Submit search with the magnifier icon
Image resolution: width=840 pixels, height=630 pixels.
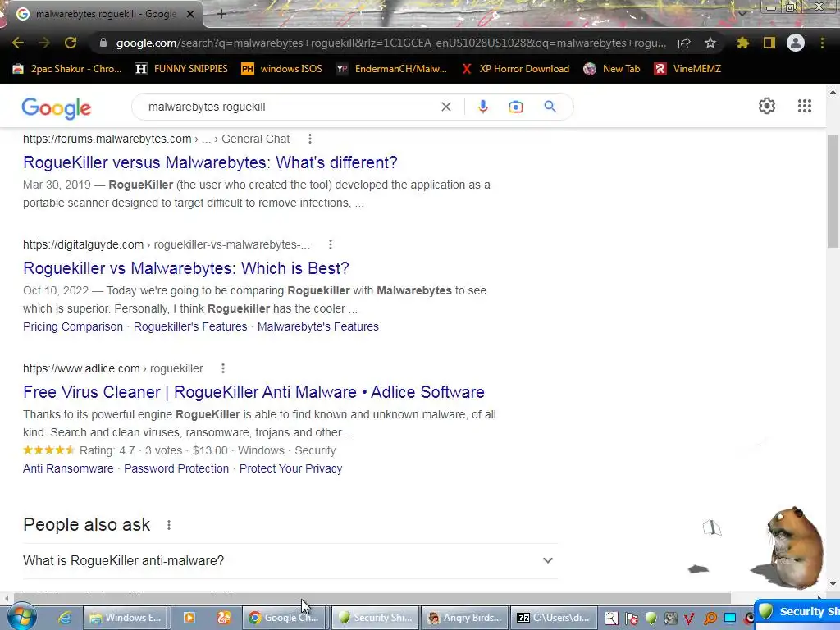(550, 107)
